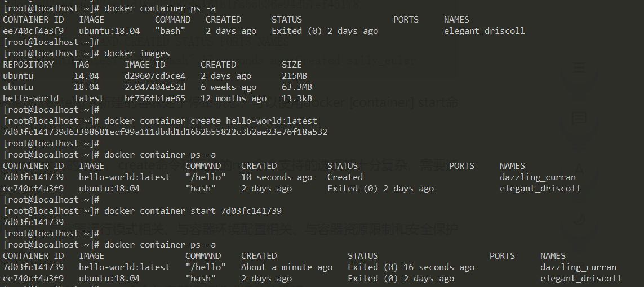Select 'About a minute ago' created value

[287, 267]
